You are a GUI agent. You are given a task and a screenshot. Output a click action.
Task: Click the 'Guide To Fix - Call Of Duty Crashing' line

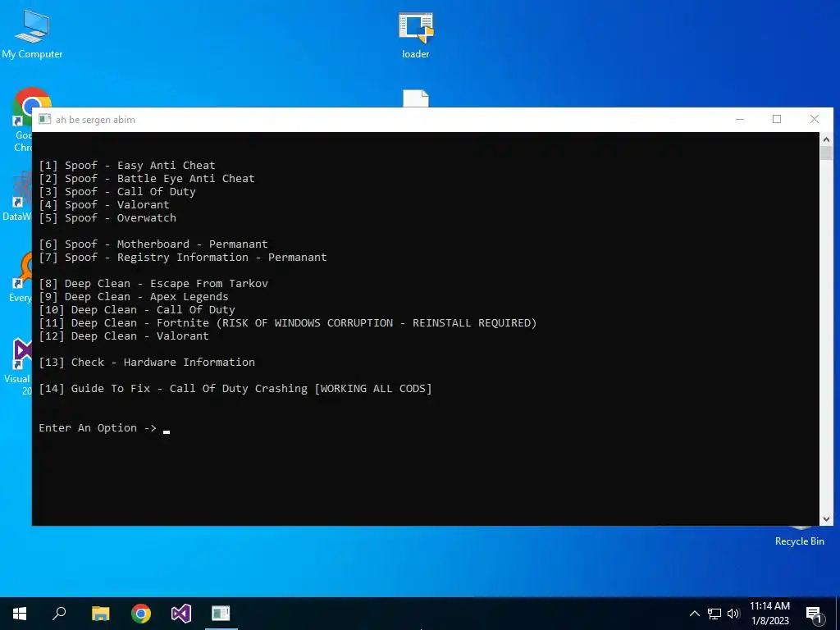tap(235, 388)
